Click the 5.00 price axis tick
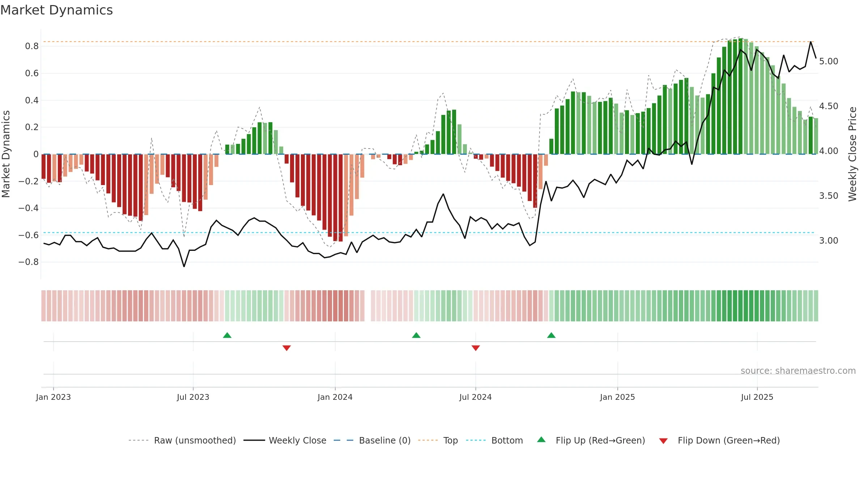This screenshot has width=868, height=488. [829, 61]
